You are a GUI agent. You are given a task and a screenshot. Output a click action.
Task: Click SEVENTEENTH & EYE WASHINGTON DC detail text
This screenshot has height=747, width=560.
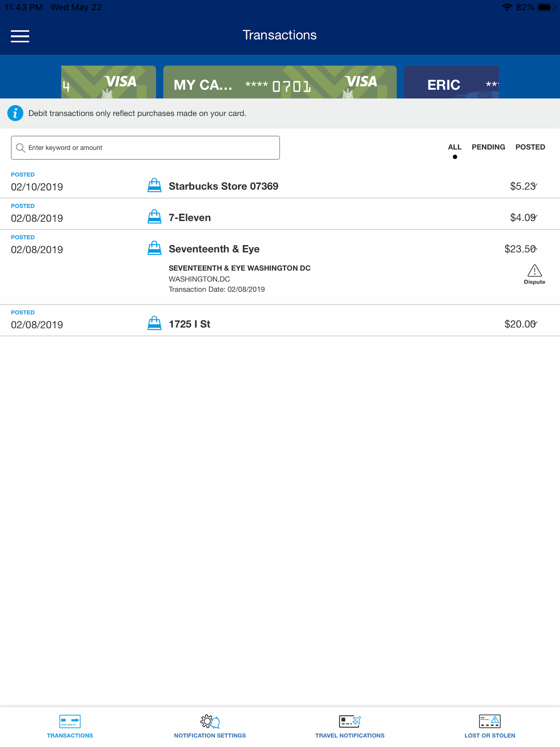(240, 268)
